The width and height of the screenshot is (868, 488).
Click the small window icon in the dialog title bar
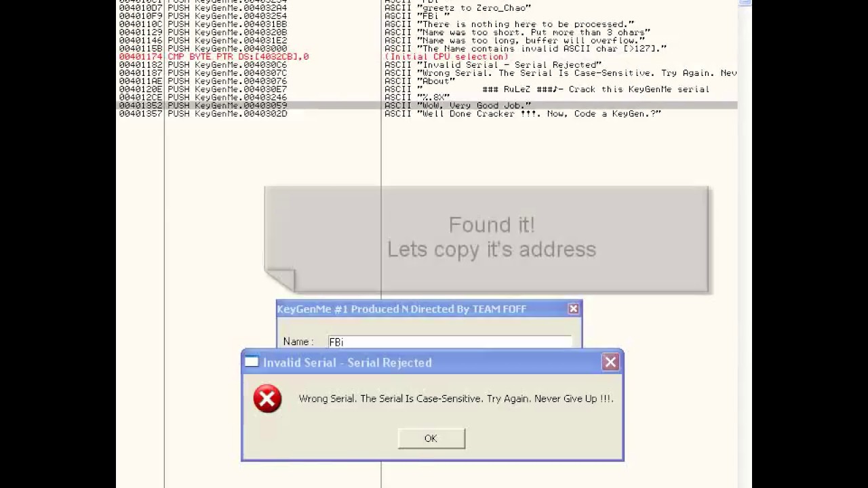252,362
